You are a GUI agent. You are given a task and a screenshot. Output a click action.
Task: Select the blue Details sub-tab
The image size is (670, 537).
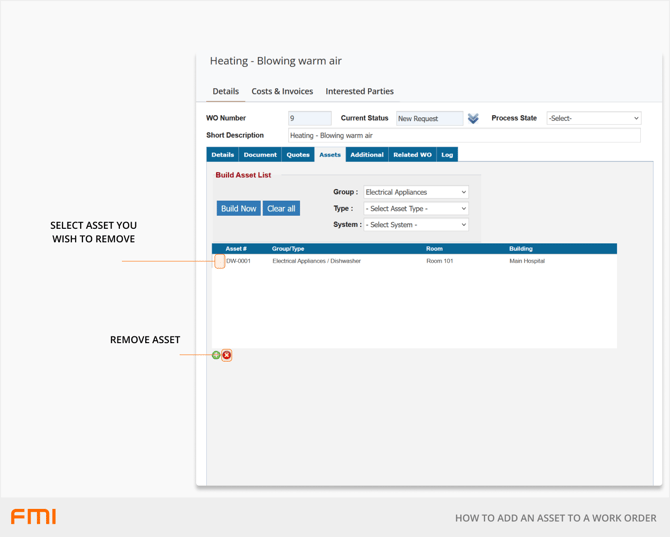click(x=223, y=155)
